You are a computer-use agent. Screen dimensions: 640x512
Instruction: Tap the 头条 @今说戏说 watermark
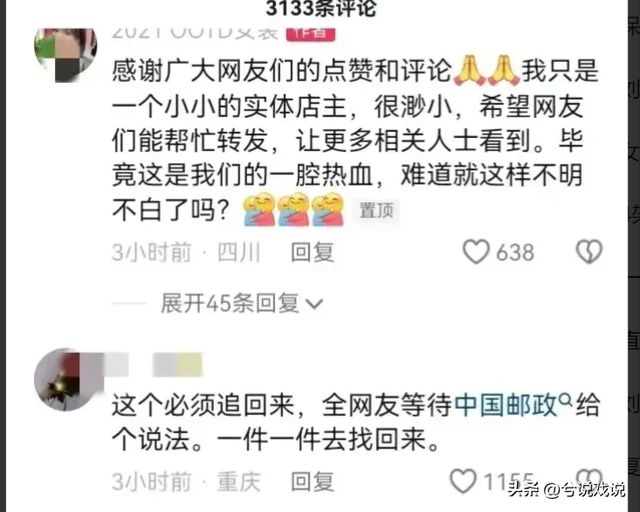pyautogui.click(x=566, y=489)
